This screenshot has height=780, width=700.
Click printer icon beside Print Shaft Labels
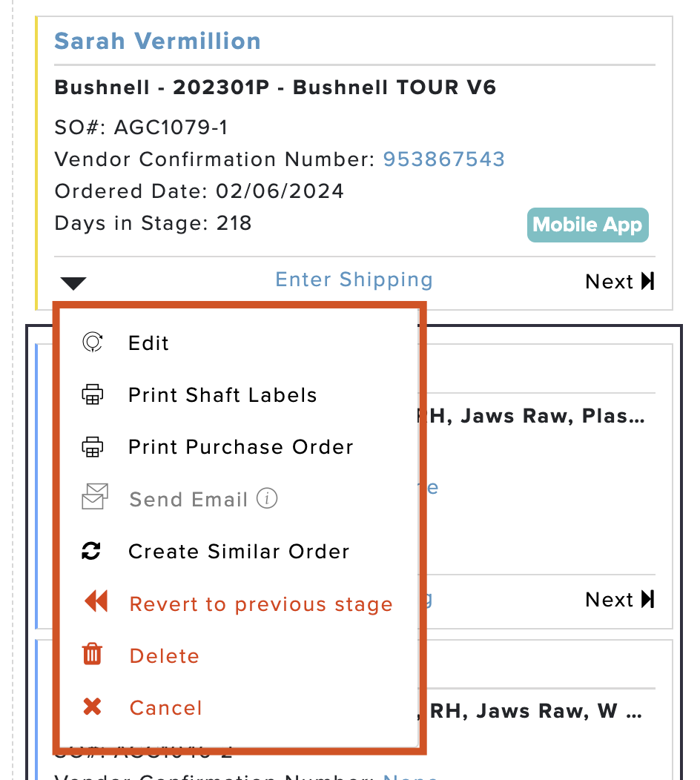tap(93, 394)
